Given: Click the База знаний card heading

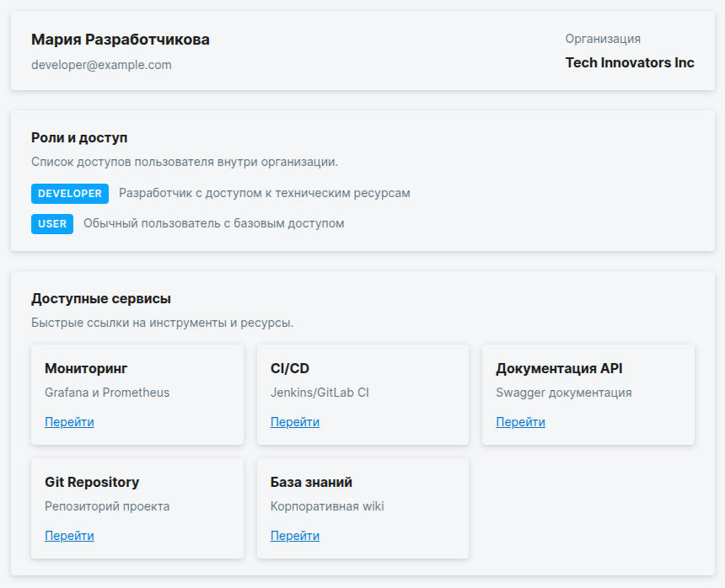Looking at the screenshot, I should tap(311, 482).
